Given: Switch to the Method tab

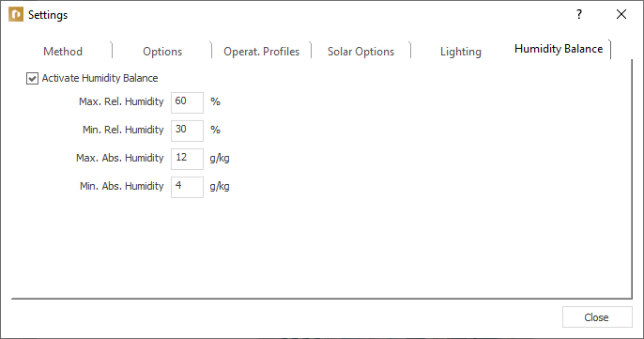Looking at the screenshot, I should 63,52.
